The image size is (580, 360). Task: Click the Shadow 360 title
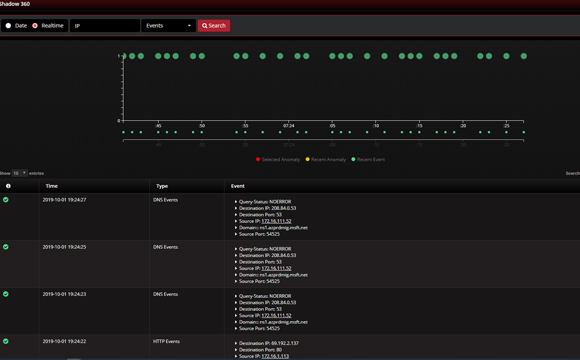pyautogui.click(x=15, y=4)
